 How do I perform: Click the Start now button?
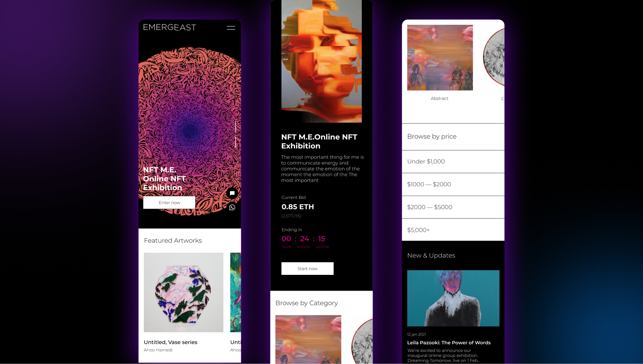click(x=307, y=269)
